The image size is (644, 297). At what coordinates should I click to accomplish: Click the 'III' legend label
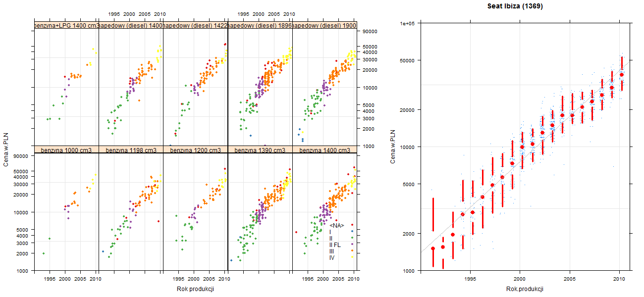click(332, 251)
